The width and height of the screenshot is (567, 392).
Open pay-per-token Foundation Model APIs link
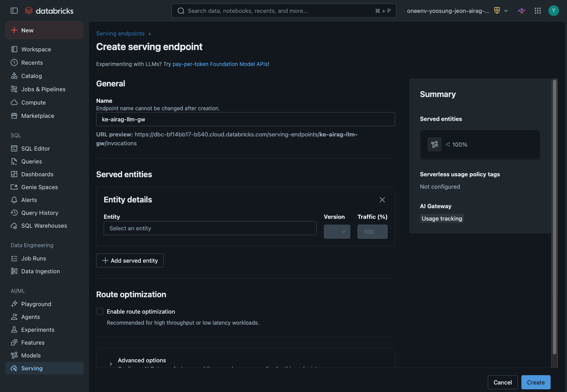coord(220,64)
